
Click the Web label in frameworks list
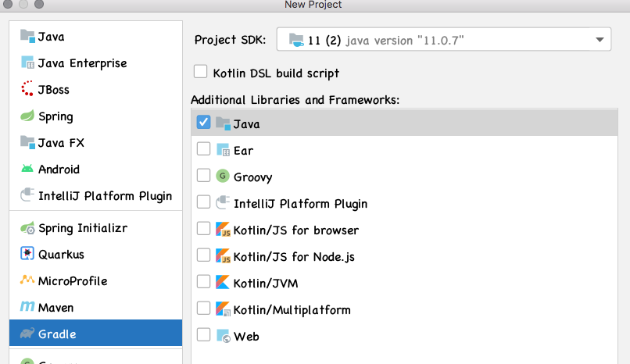[246, 337]
